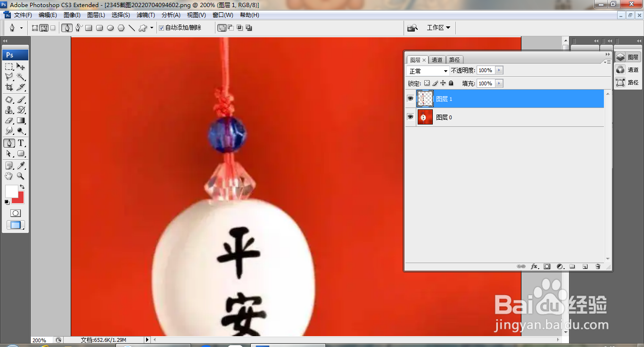Enable Paths mode in options bar
Viewport: 644px width, 347px height.
(44, 28)
